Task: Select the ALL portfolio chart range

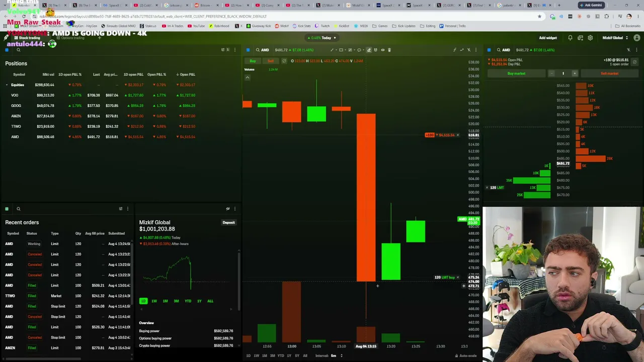Action: (210, 301)
